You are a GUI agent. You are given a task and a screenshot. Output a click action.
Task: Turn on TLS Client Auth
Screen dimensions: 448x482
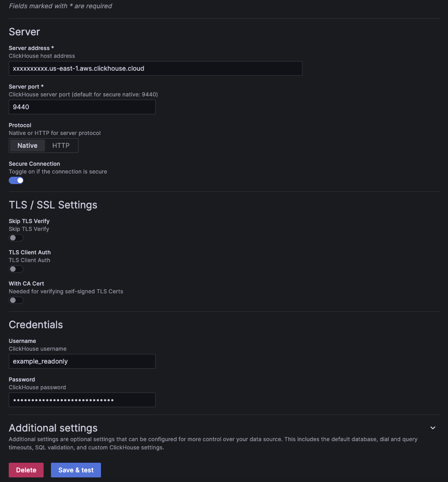click(x=16, y=269)
